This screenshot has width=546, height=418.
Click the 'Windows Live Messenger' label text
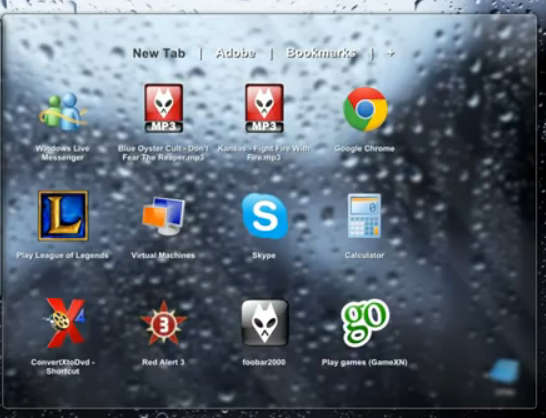63,153
